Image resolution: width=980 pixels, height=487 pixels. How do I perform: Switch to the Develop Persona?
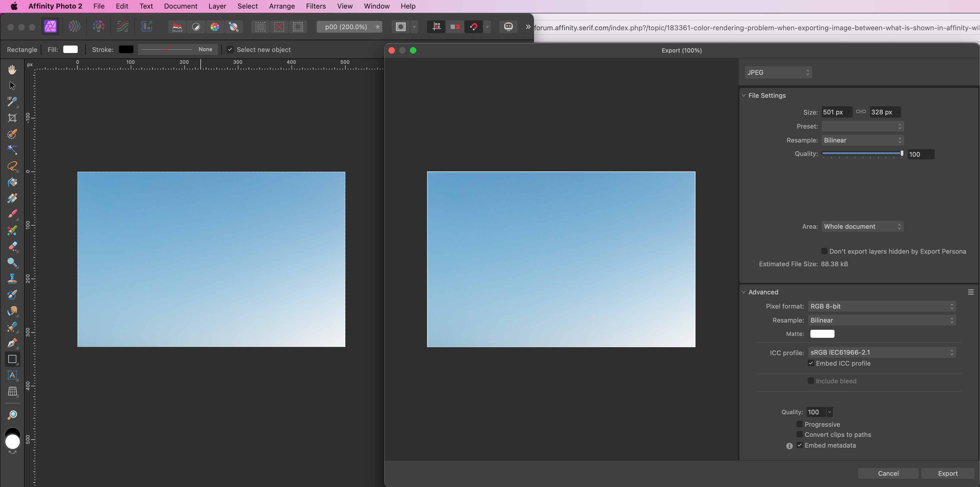tap(99, 27)
